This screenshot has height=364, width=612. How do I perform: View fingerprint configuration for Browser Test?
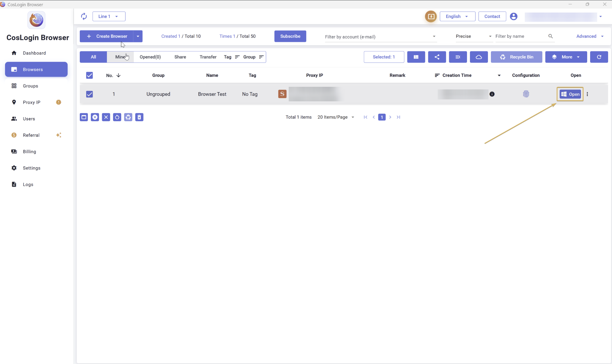click(x=526, y=94)
